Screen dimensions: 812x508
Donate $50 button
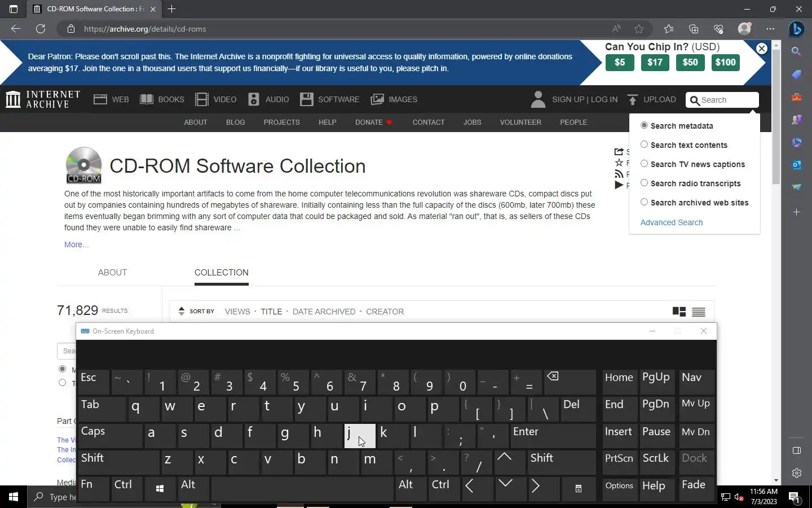click(x=690, y=62)
